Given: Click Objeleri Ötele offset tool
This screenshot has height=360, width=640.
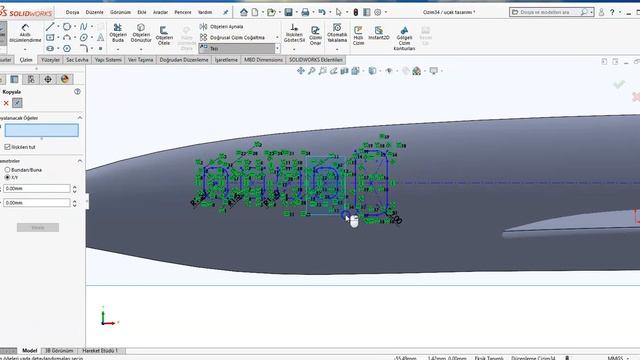Looking at the screenshot, I should tap(164, 35).
